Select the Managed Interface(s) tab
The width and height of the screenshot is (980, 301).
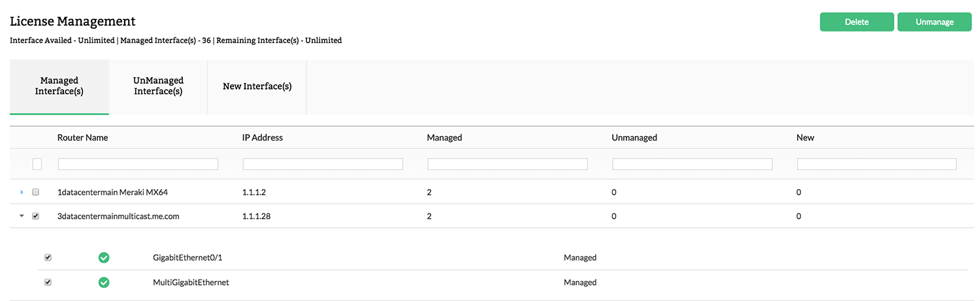pyautogui.click(x=59, y=86)
